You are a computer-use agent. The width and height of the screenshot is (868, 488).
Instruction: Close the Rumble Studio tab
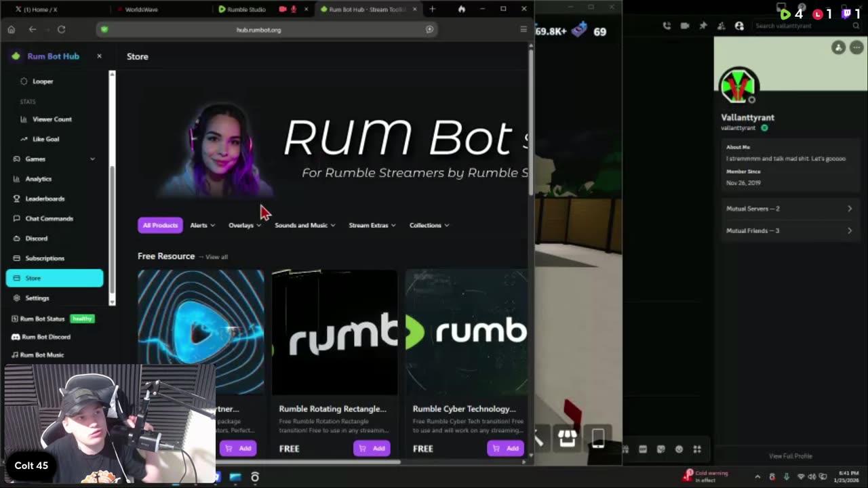[306, 9]
